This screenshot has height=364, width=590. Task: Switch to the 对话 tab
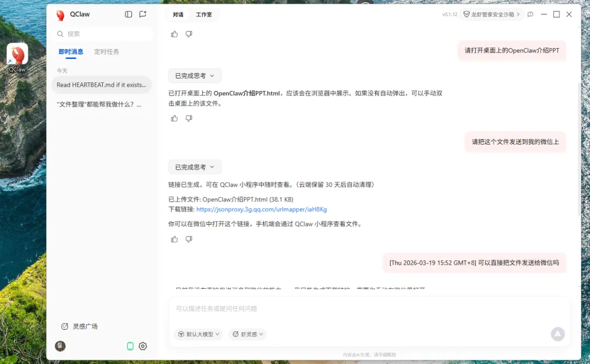tap(178, 15)
